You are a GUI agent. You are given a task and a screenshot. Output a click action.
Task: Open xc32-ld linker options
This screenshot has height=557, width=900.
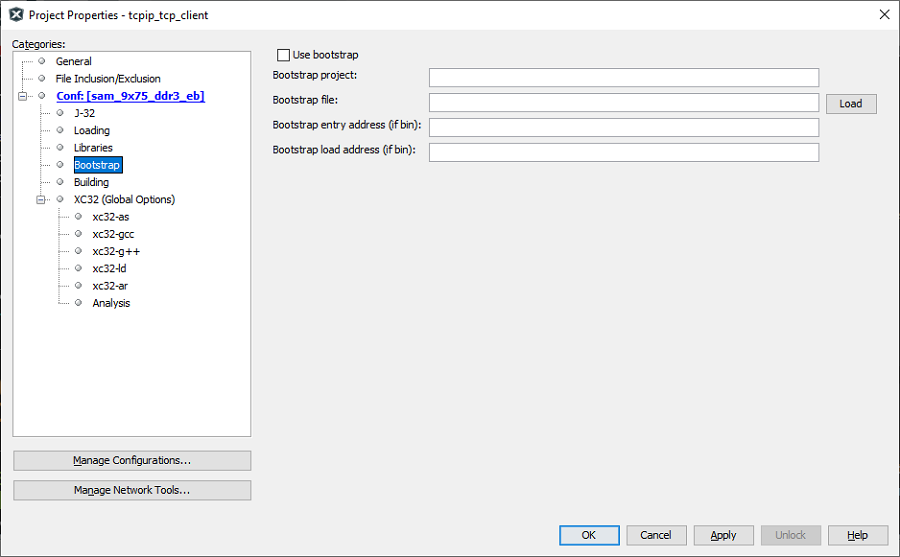109,269
